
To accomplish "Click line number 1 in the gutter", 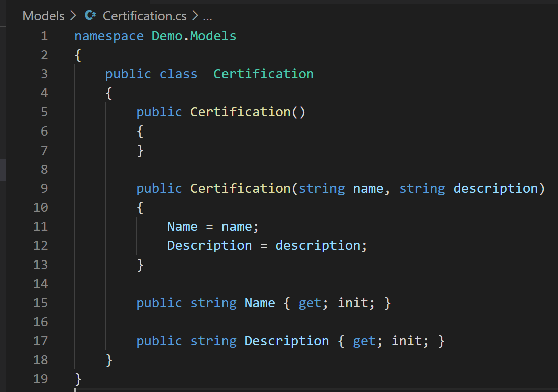I will (44, 36).
